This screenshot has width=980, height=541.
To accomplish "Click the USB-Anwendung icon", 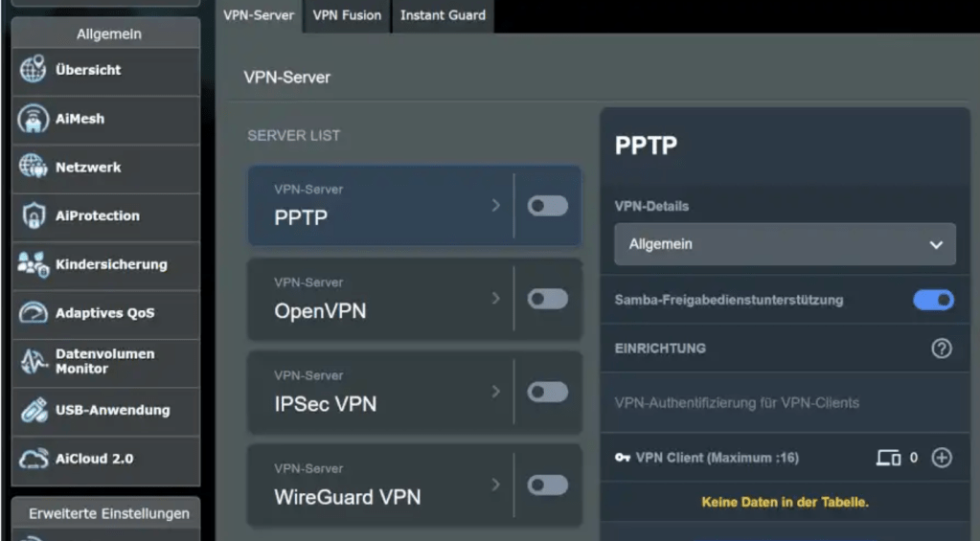I will pos(33,410).
